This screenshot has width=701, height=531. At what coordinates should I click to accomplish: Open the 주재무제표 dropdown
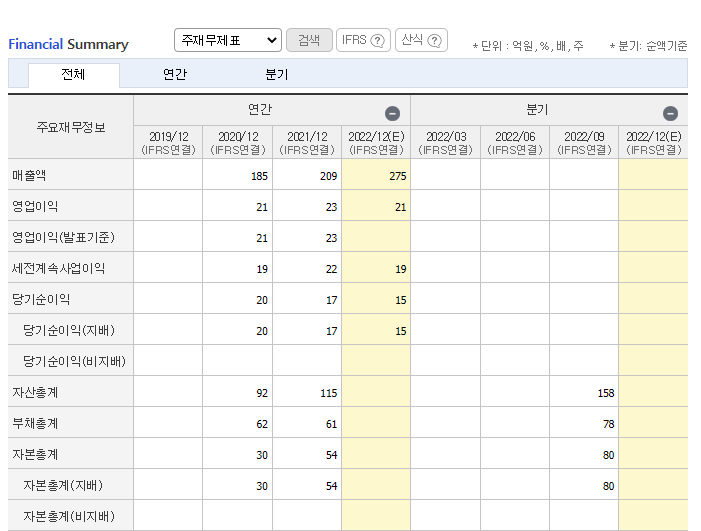228,40
